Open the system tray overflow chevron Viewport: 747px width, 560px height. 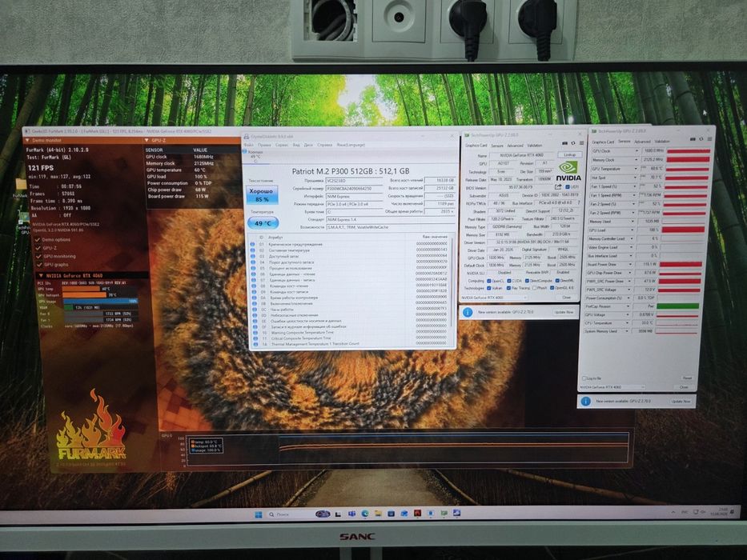673,512
